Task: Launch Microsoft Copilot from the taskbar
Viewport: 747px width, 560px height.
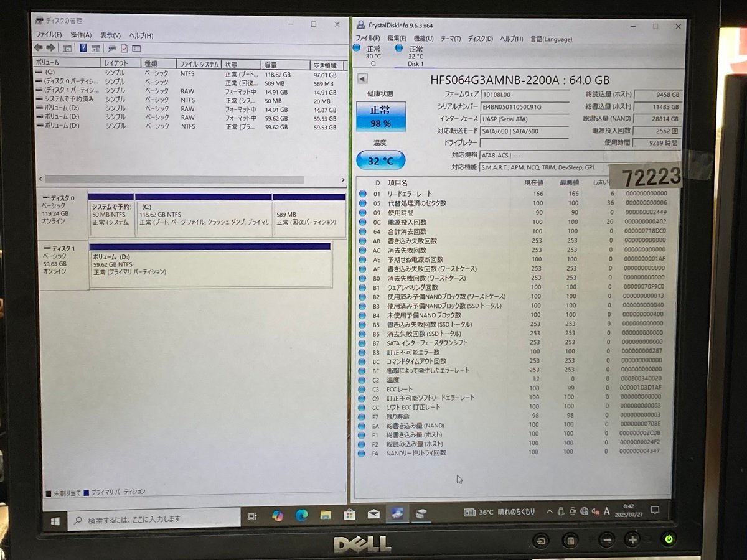Action: click(x=278, y=516)
